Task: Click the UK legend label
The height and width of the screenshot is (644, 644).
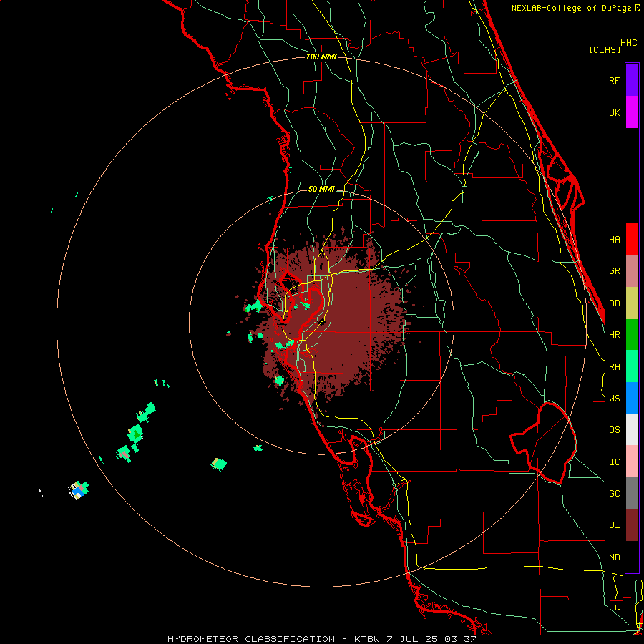Action: pyautogui.click(x=614, y=112)
